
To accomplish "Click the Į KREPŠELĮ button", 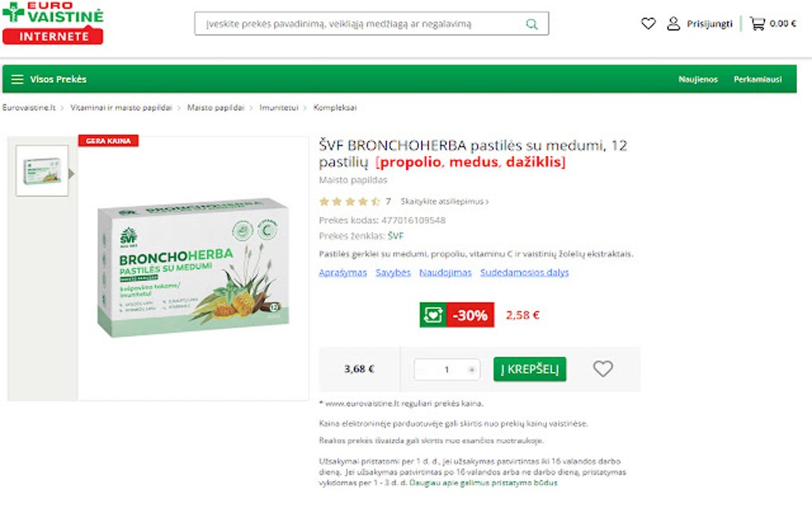I will [x=529, y=369].
